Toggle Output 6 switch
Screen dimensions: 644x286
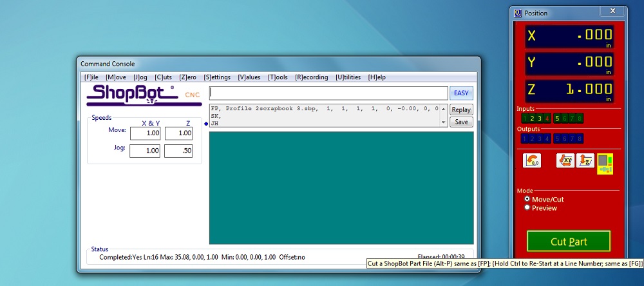tap(564, 139)
